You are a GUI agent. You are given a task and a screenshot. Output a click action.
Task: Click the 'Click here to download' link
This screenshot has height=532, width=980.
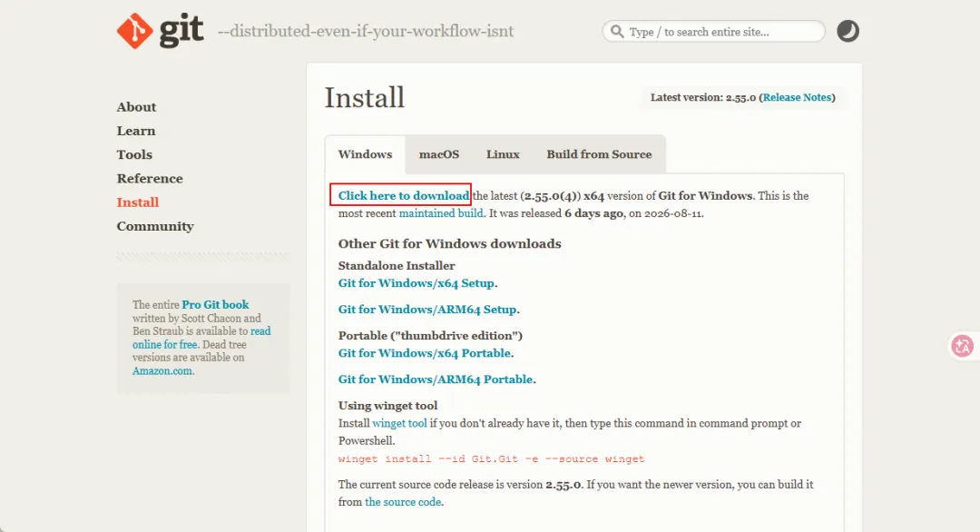404,196
